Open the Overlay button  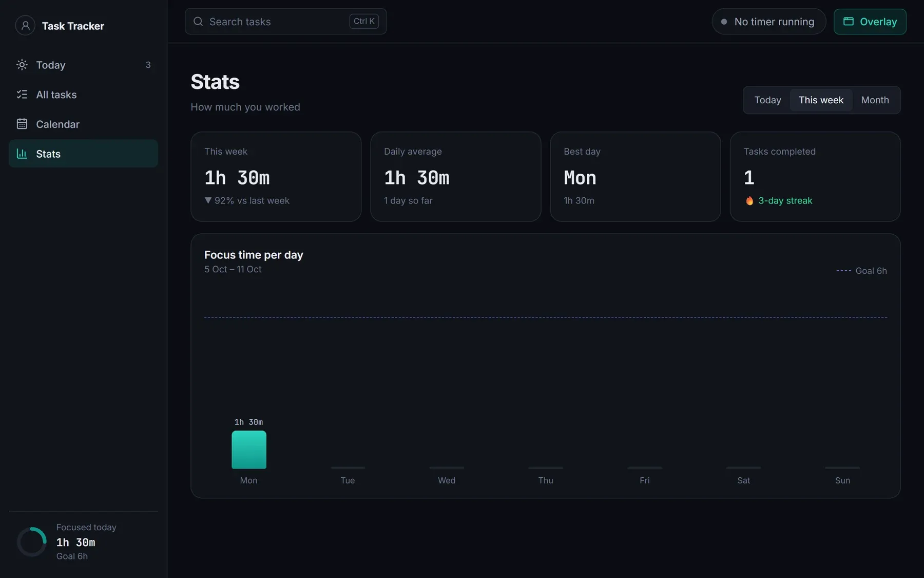click(870, 22)
